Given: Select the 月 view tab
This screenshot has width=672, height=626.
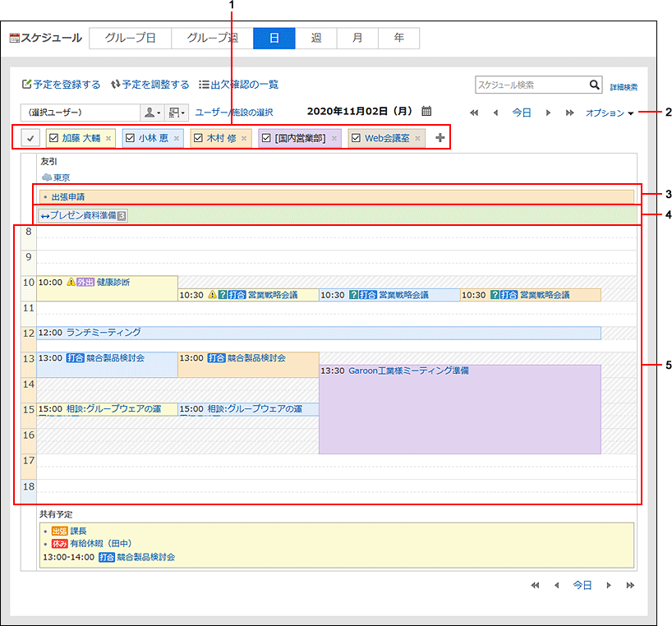Looking at the screenshot, I should click(357, 38).
